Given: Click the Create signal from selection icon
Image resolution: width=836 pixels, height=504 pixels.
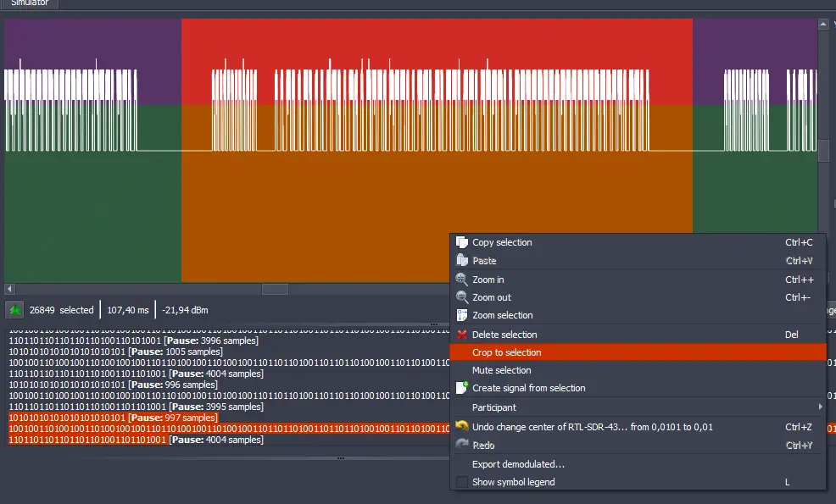Looking at the screenshot, I should point(462,388).
